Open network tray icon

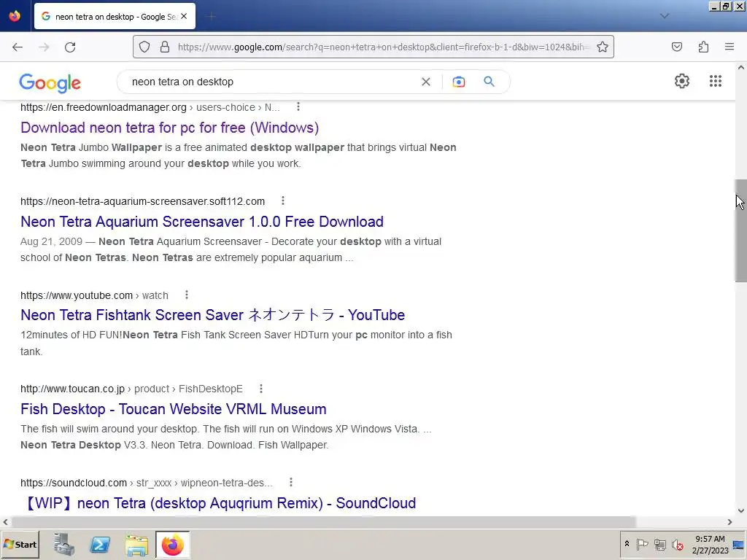(659, 544)
